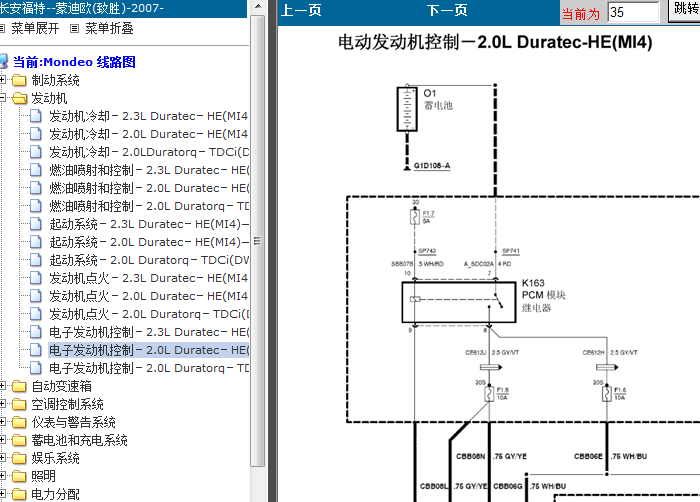Click the document icon for 发动机冷却-2.0L Duratec-HE

[36, 134]
